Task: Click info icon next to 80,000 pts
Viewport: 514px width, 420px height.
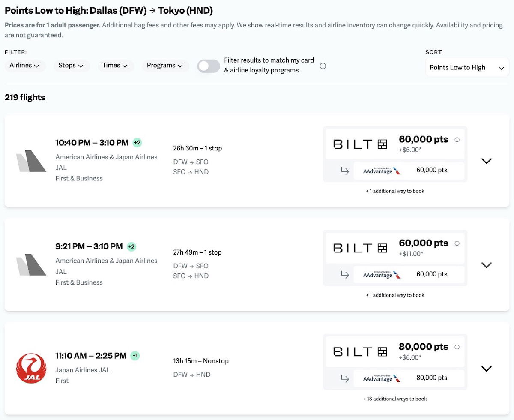Action: (457, 347)
